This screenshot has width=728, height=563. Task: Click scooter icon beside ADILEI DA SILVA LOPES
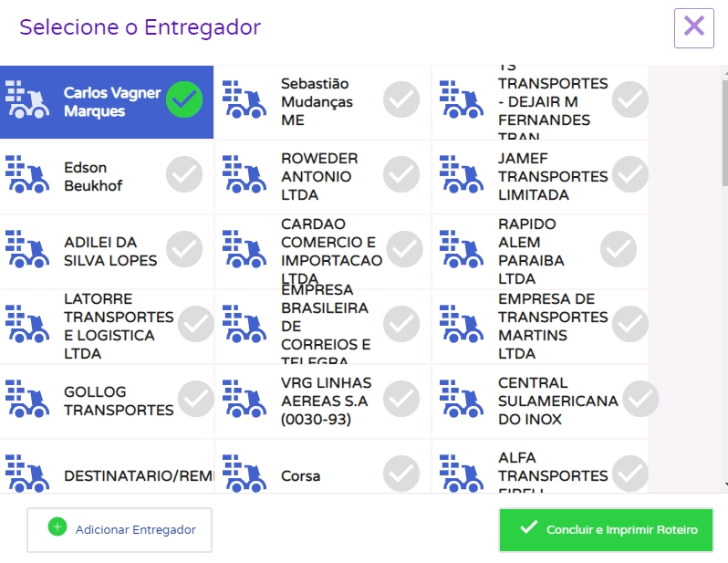coord(27,249)
